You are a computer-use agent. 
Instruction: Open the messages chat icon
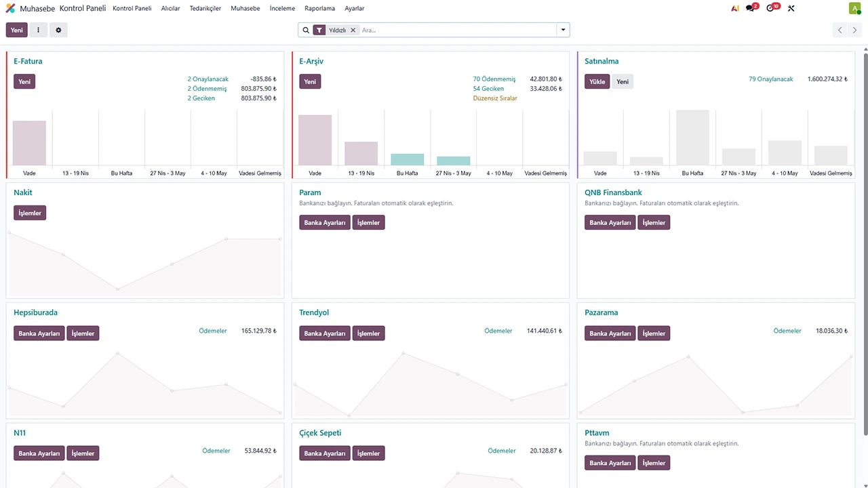coord(750,9)
